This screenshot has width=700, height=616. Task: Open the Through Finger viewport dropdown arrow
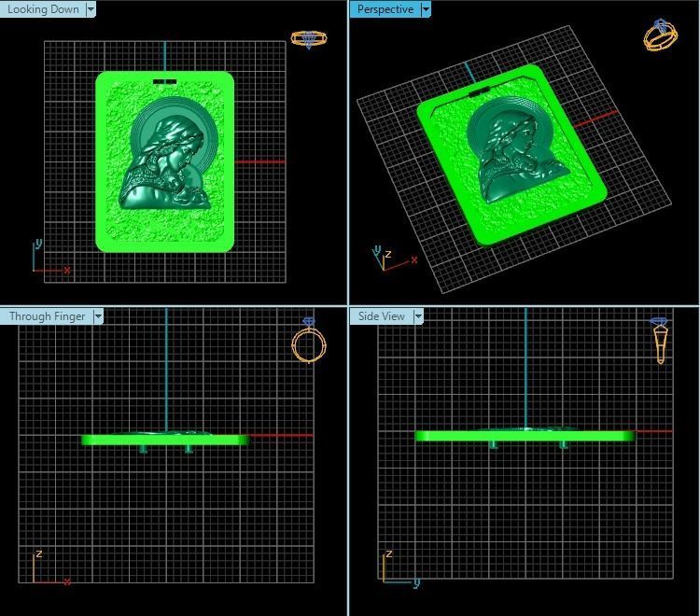pos(98,316)
